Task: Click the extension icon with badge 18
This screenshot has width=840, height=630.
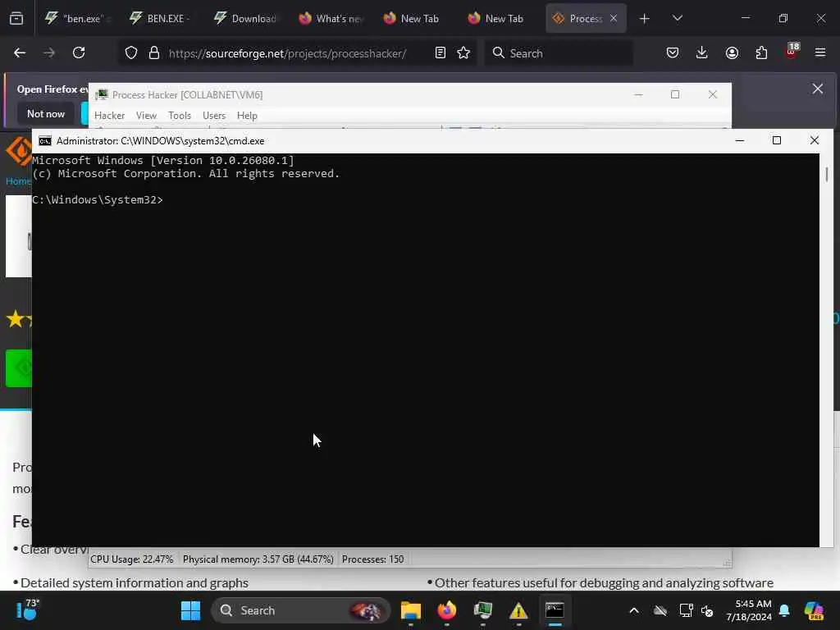Action: click(x=792, y=52)
